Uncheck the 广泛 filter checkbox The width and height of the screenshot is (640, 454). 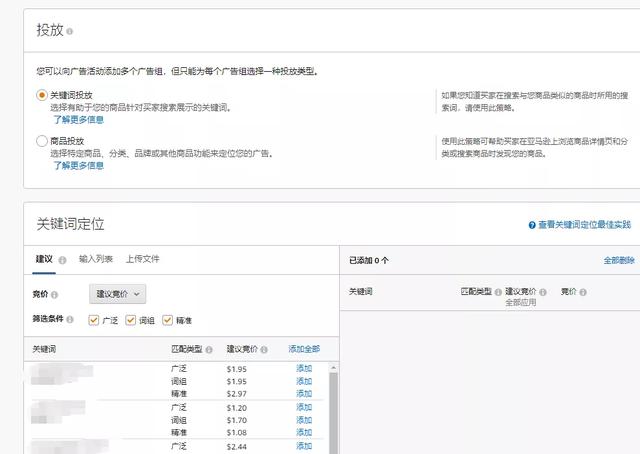[93, 320]
